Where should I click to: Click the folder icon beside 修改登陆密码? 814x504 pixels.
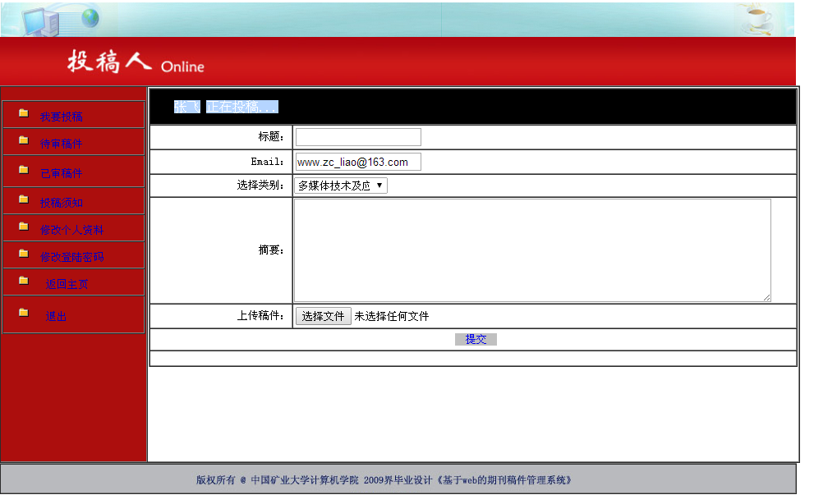(x=24, y=254)
